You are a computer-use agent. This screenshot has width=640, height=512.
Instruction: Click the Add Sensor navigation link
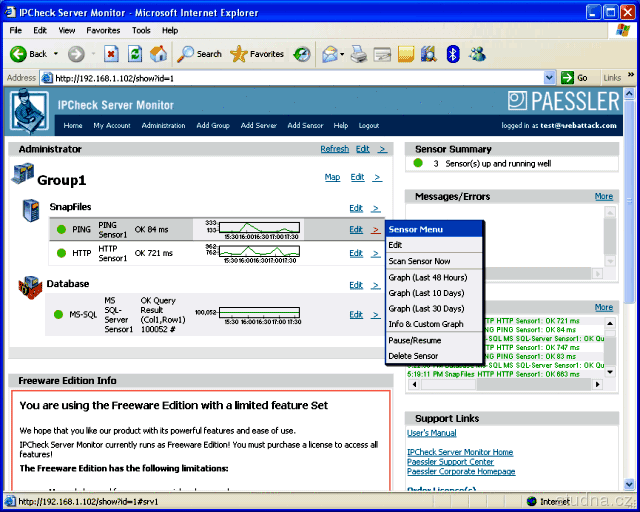coord(305,126)
